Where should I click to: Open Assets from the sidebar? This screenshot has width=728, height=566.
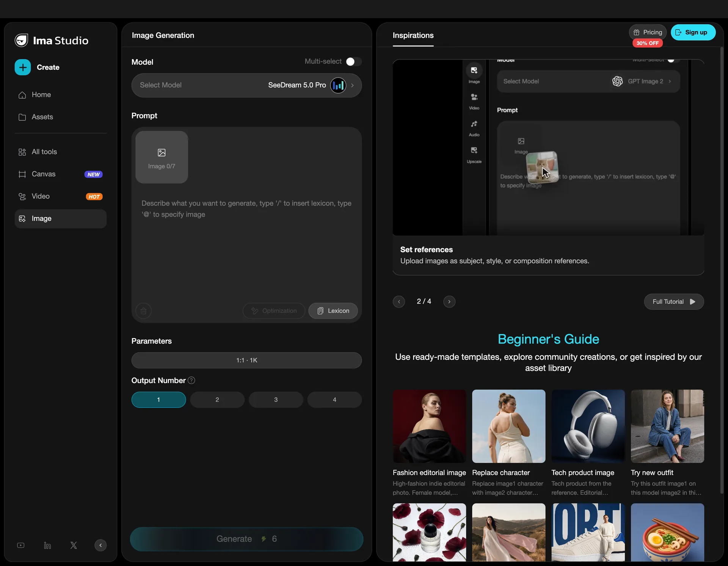point(60,117)
